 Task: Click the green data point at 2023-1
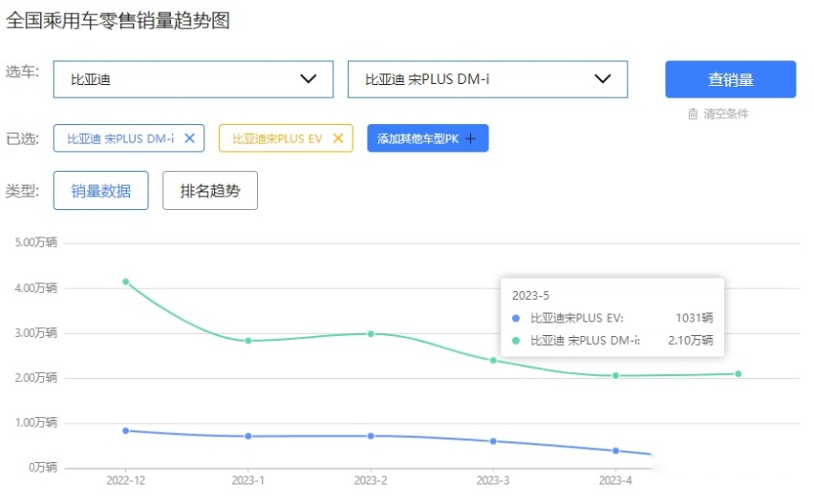coord(248,341)
